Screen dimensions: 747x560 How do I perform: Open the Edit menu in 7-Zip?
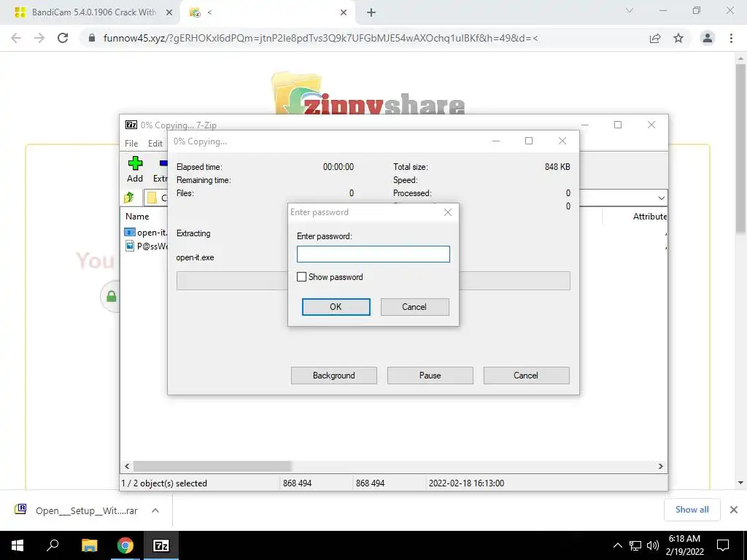click(x=155, y=144)
